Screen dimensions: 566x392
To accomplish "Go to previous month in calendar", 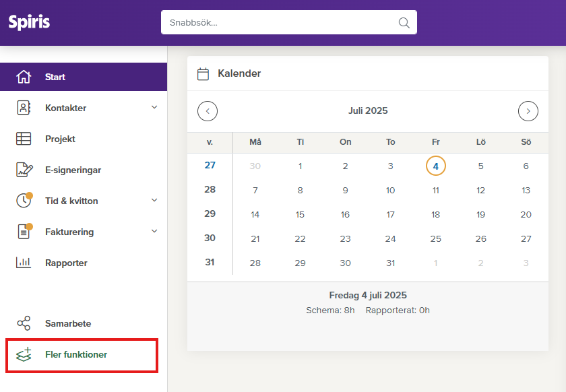I will coord(208,111).
